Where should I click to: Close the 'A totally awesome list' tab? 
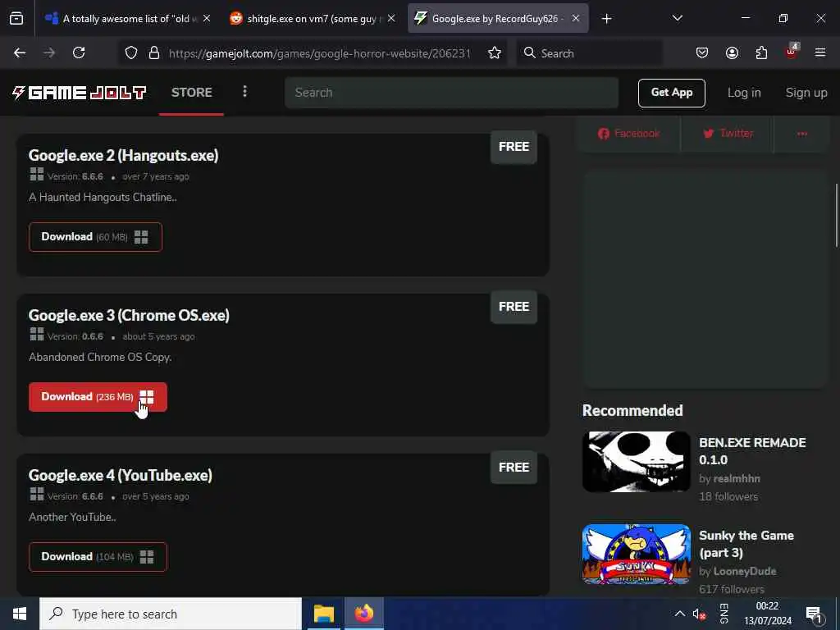(207, 18)
